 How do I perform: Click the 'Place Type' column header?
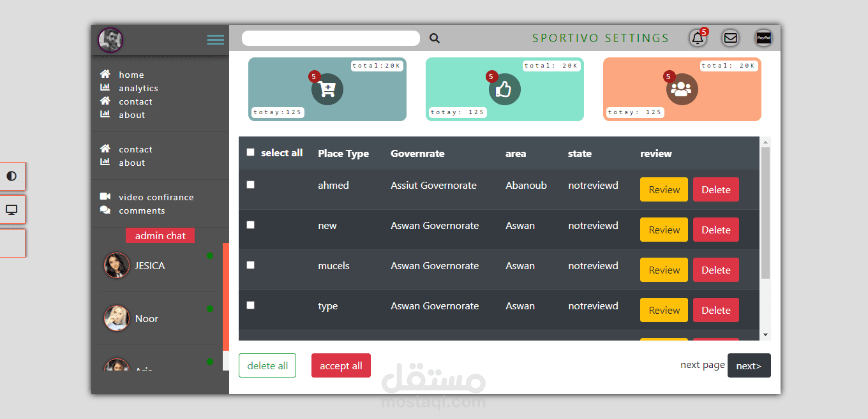pos(343,153)
